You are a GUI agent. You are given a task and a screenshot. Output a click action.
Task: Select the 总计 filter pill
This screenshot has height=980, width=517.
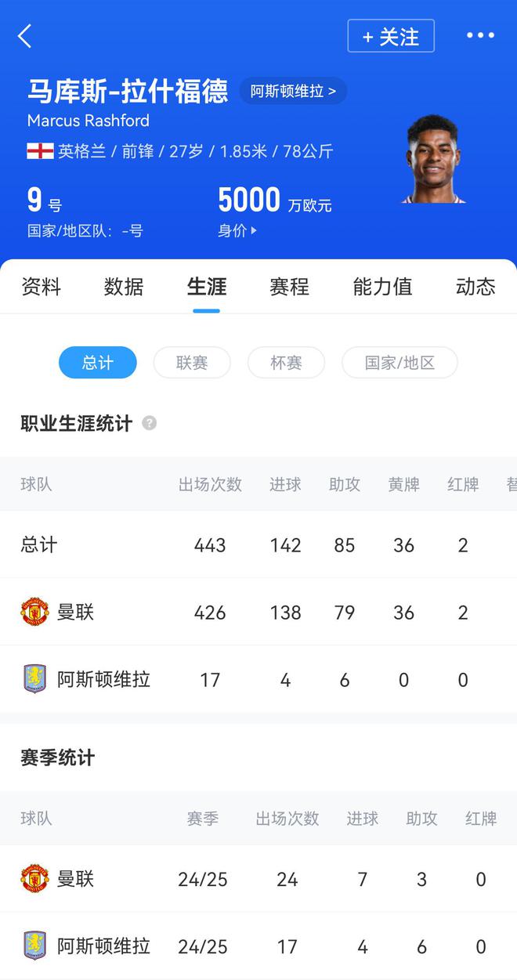coord(98,363)
